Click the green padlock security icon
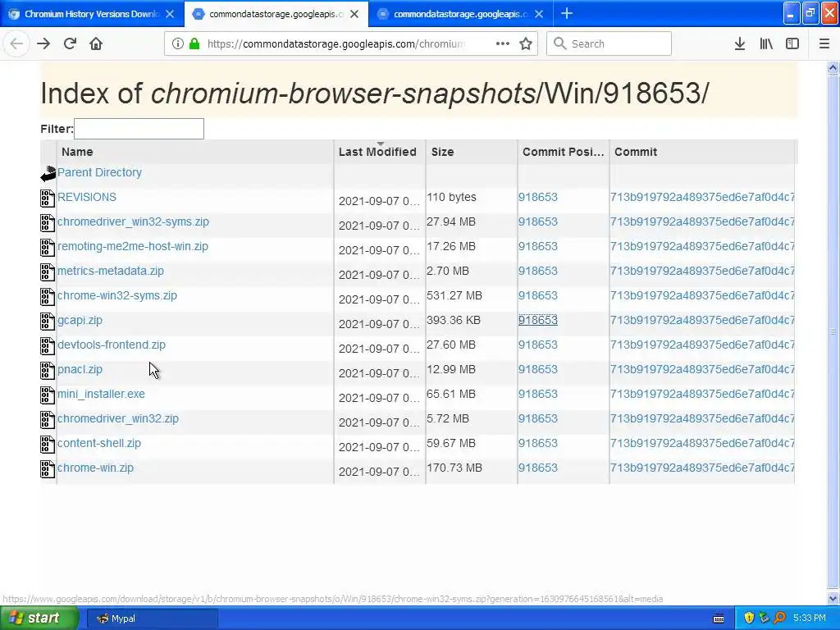This screenshot has height=630, width=840. (194, 43)
